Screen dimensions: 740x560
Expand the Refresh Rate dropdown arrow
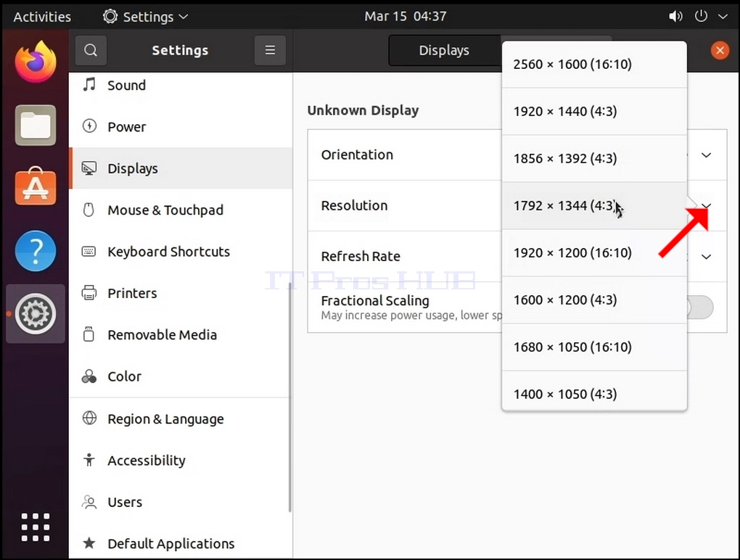pos(706,257)
